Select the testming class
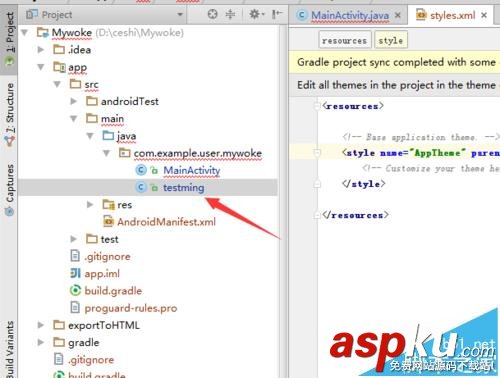500x378 pixels. pos(184,188)
